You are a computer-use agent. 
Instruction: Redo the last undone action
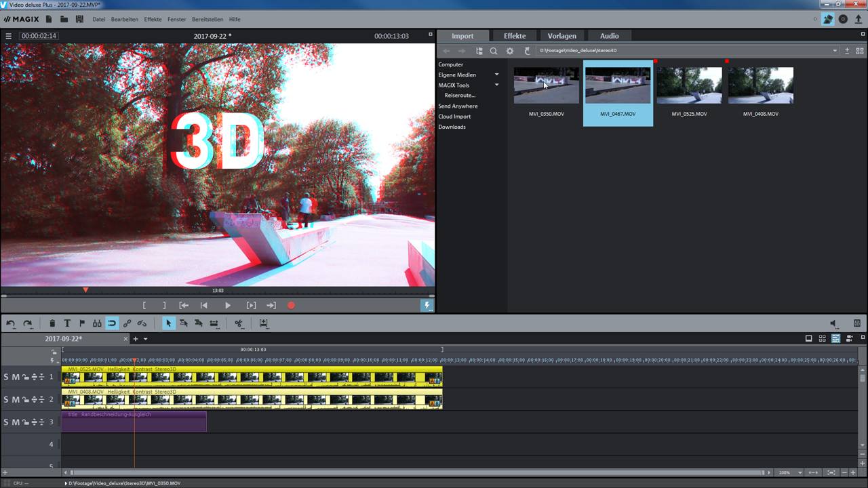tap(28, 323)
